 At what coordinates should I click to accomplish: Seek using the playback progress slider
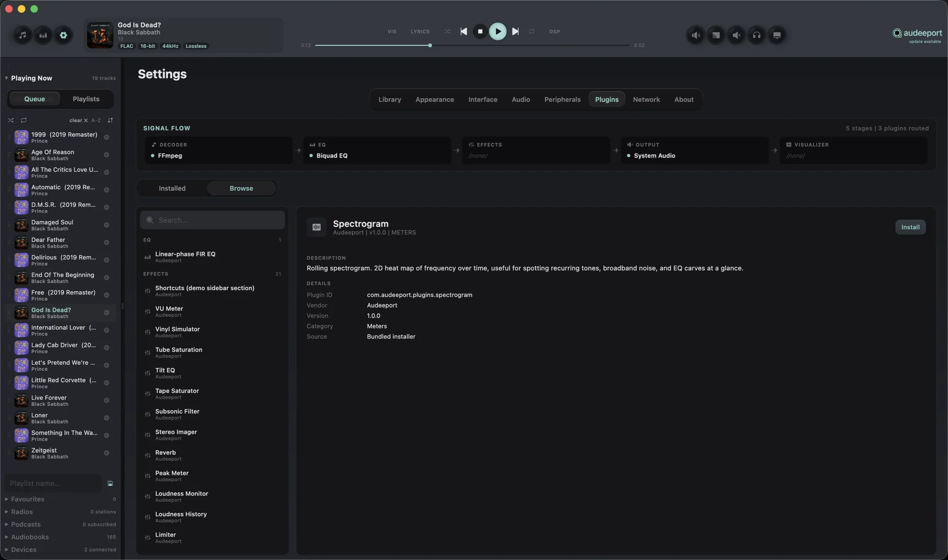tap(472, 45)
